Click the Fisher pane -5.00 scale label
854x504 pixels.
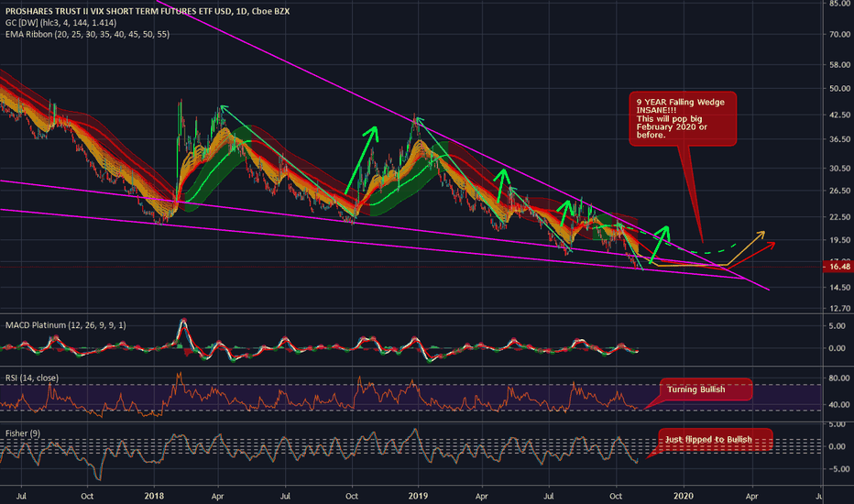coord(840,469)
